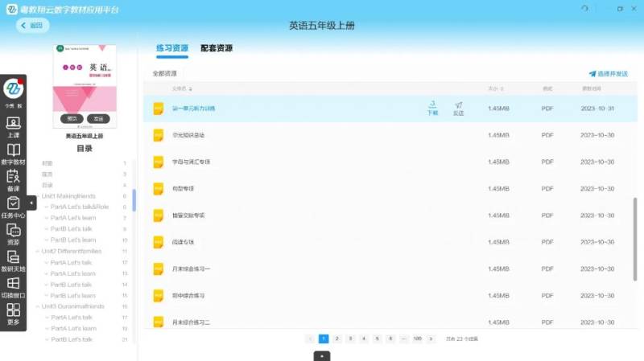644x361 pixels.
Task: Open 教研天地 from the sidebar
Action: [x=13, y=260]
